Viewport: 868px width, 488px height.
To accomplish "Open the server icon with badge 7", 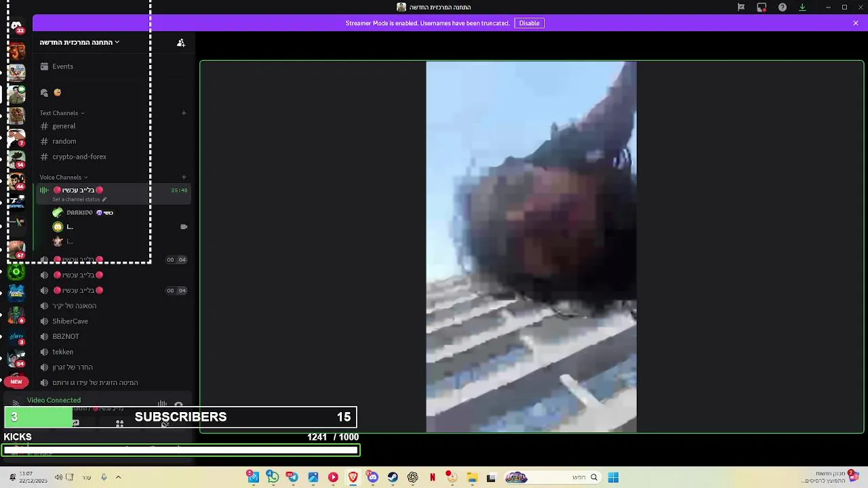I will pyautogui.click(x=16, y=138).
